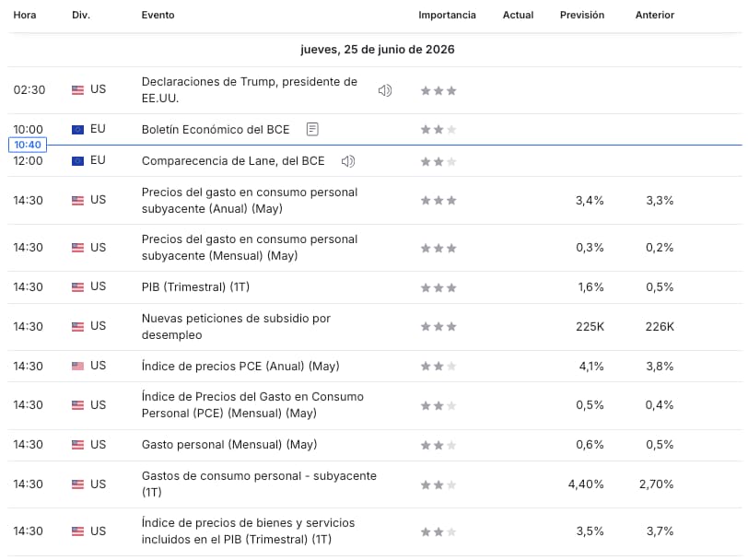The width and height of the screenshot is (748, 560).
Task: Click forecast value 3,4%
Action: coord(590,201)
